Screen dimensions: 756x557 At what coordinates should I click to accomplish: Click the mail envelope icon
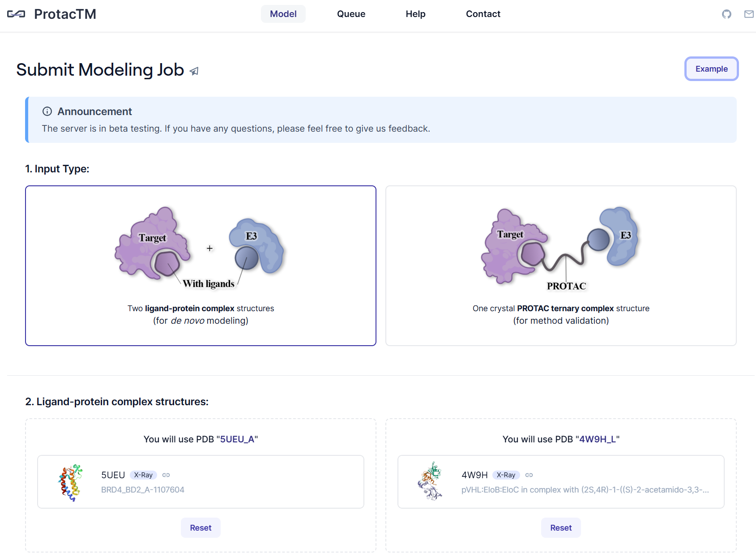click(749, 14)
